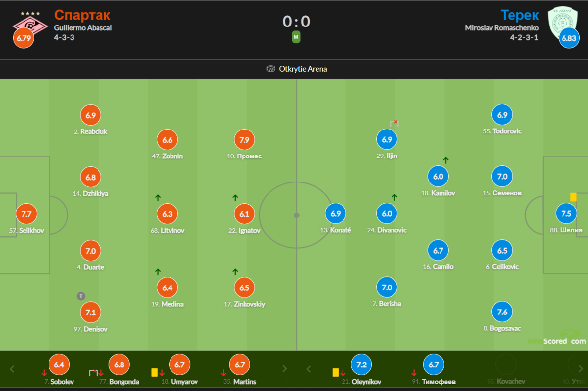Click the yellow card icon next to Шелия

pyautogui.click(x=573, y=197)
